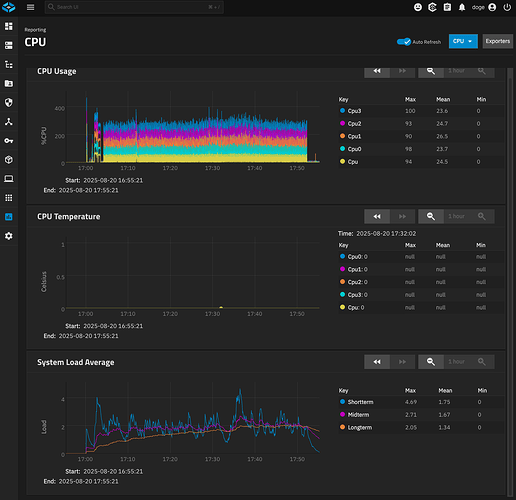Screen dimensions: 516x500
Task: Open the System Settings gear icon
Action: pyautogui.click(x=9, y=236)
